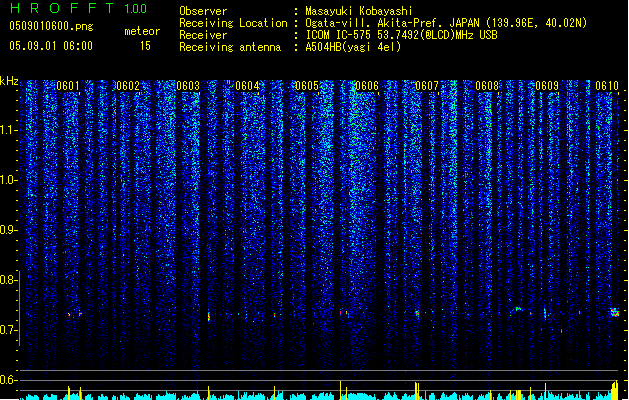Click the 0.6 kHz axis tick label
629x400 pixels.
[x=8, y=380]
